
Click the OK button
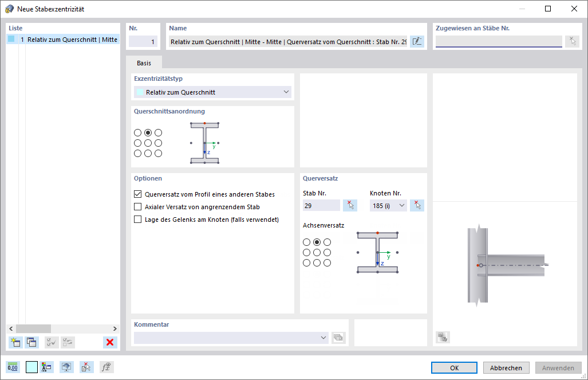pos(454,367)
